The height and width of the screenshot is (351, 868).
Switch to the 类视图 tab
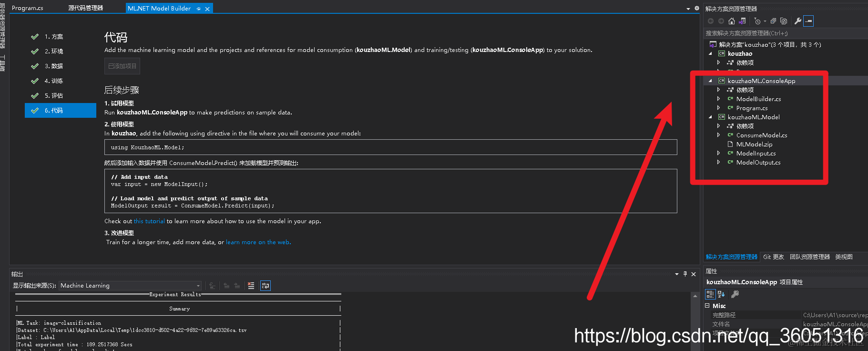(844, 257)
